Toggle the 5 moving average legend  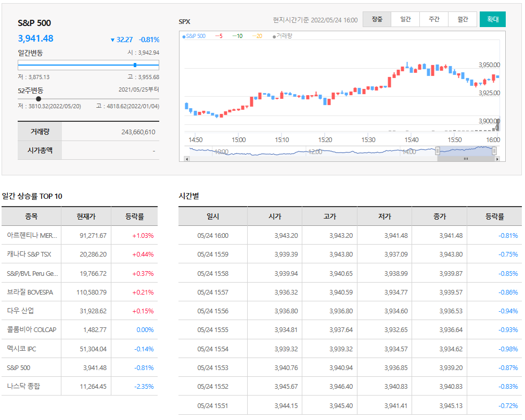[219, 36]
